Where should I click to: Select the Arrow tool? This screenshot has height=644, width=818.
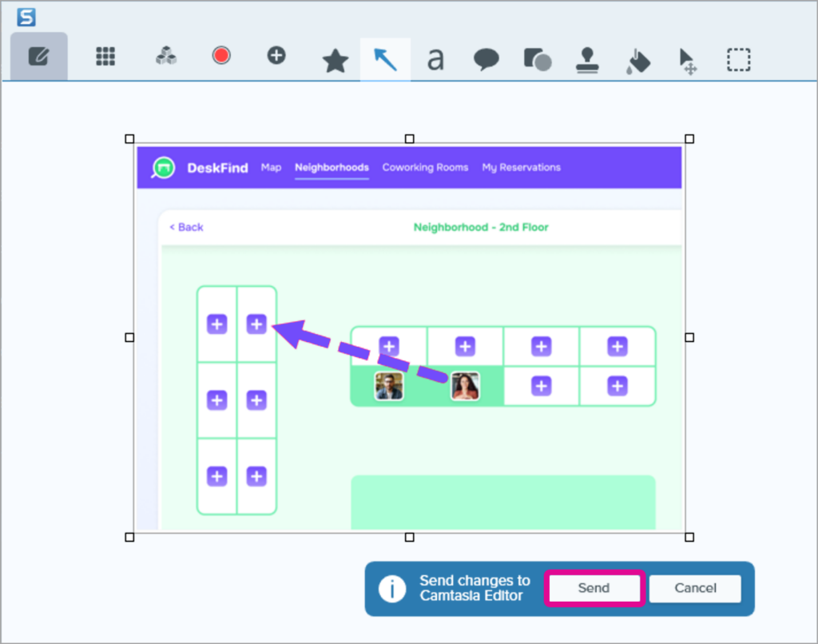click(386, 59)
